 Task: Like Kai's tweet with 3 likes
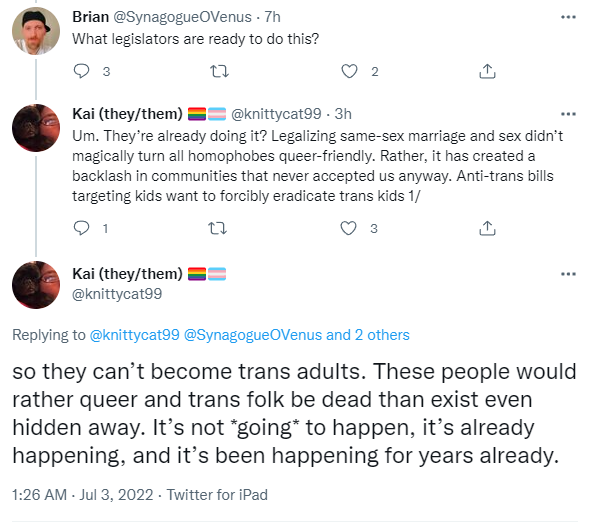[x=348, y=228]
